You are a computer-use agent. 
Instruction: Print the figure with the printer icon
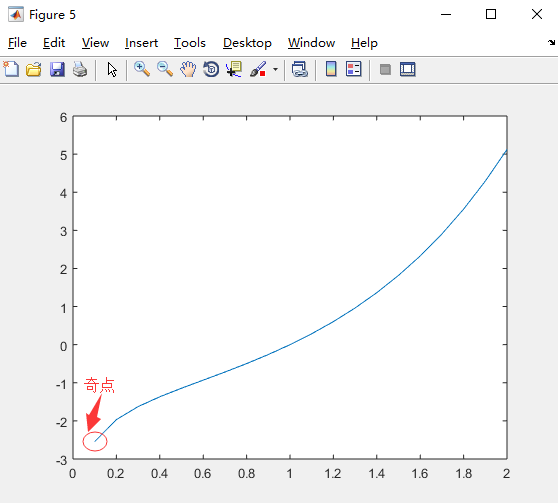80,69
